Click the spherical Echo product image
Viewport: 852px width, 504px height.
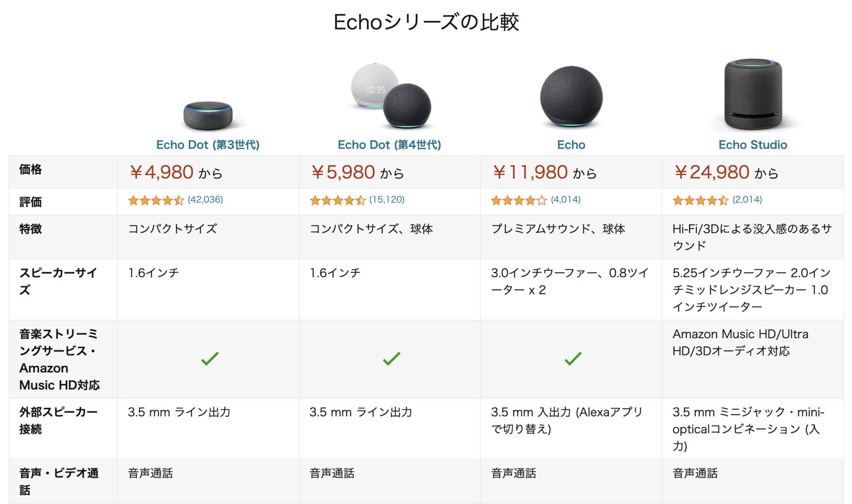(571, 96)
